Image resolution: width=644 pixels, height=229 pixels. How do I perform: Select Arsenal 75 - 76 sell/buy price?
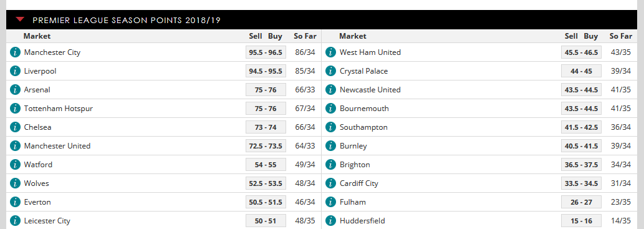(x=266, y=90)
